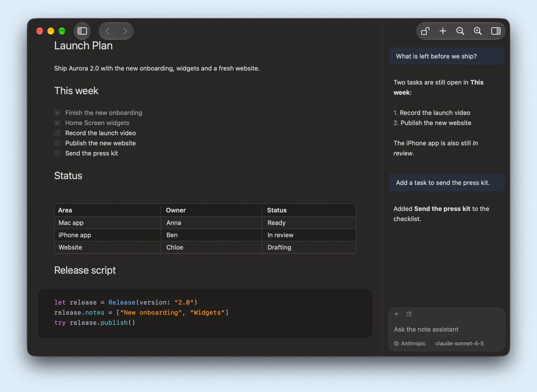Maximize the window with green button

[62, 31]
